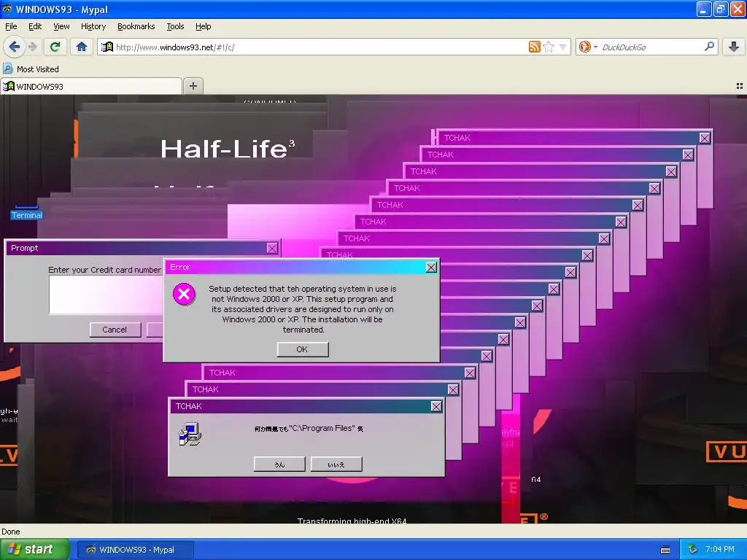Image resolution: width=747 pixels, height=560 pixels.
Task: Open the Home page icon
Action: 82,47
